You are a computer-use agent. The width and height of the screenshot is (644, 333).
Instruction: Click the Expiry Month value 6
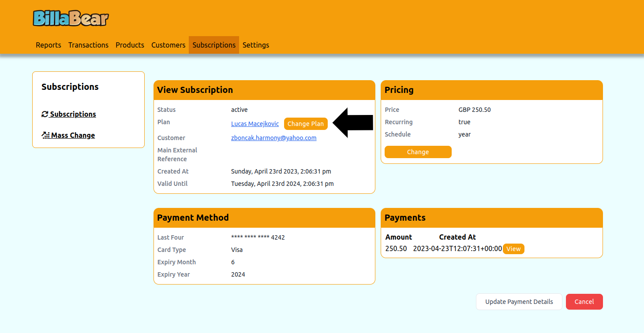pyautogui.click(x=233, y=262)
